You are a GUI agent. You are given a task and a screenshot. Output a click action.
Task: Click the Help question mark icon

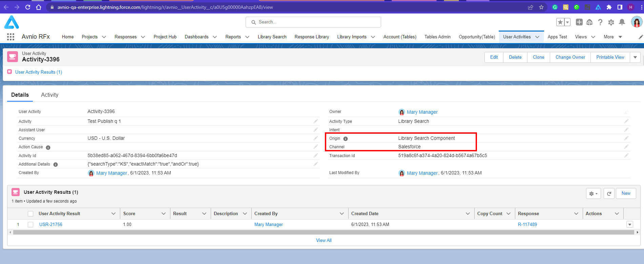(600, 22)
